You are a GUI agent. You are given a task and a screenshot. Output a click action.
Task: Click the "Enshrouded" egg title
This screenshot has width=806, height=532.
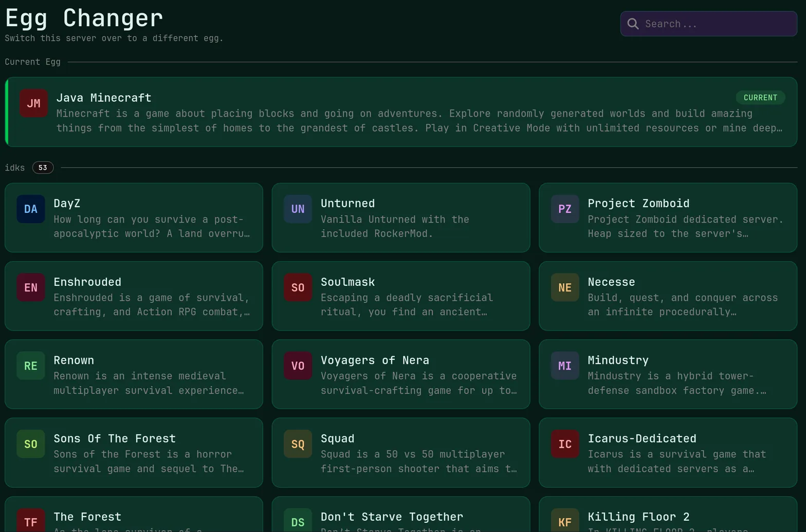click(x=87, y=282)
